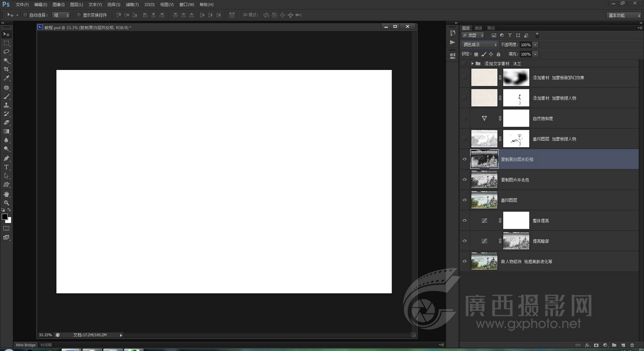Open the Mini Bridge tab
Viewport: 644px width, 351px height.
[x=26, y=345]
